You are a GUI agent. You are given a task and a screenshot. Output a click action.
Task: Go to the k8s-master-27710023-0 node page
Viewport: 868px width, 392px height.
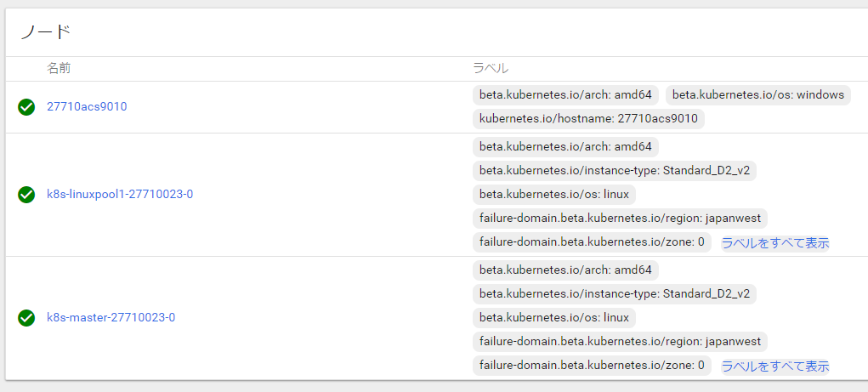111,318
